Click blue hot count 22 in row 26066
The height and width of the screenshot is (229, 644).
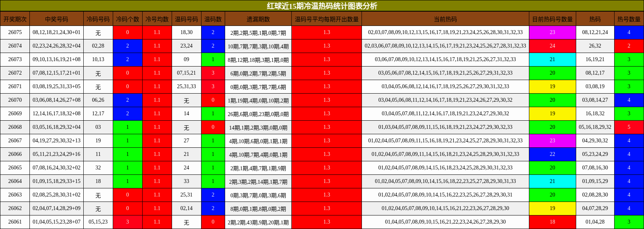pos(552,154)
